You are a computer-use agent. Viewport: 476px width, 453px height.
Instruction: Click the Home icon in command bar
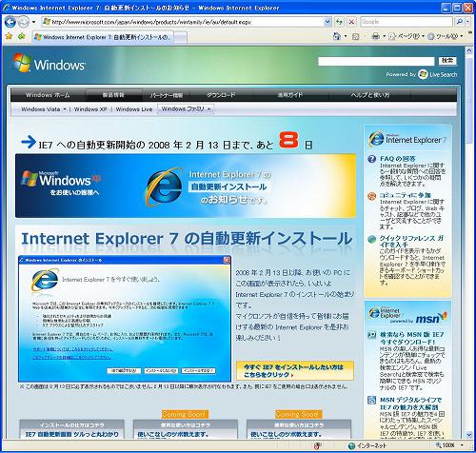pyautogui.click(x=337, y=36)
